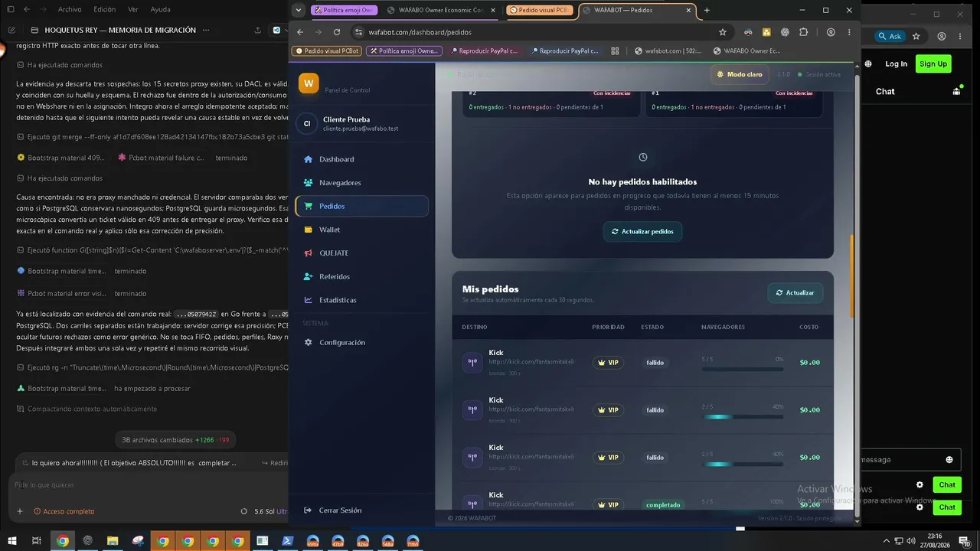Screen dimensions: 980x551
Task: Click the site info icon in address bar
Action: 358,32
